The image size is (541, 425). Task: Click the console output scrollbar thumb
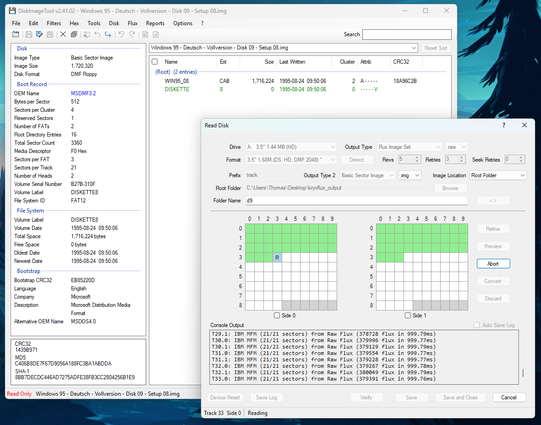click(523, 373)
